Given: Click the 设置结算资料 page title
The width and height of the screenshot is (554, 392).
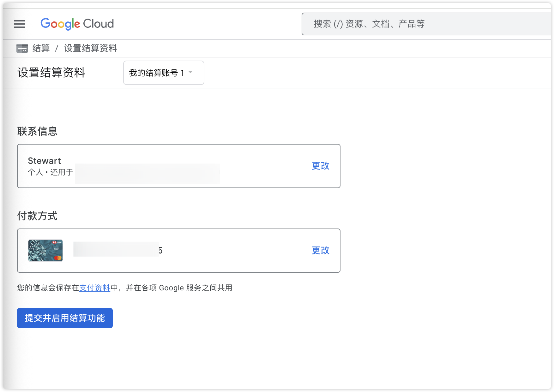Looking at the screenshot, I should coord(51,73).
